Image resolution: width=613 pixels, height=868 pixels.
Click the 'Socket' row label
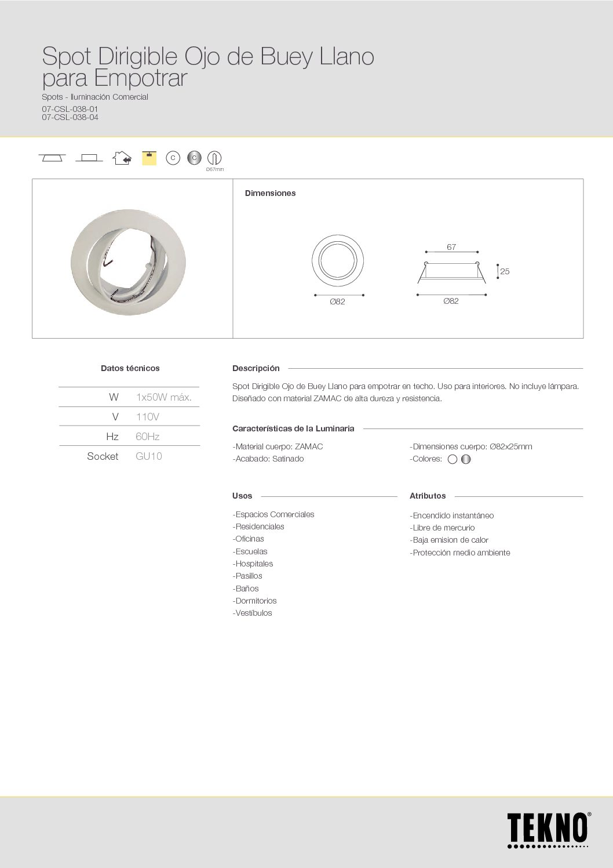coord(103,456)
